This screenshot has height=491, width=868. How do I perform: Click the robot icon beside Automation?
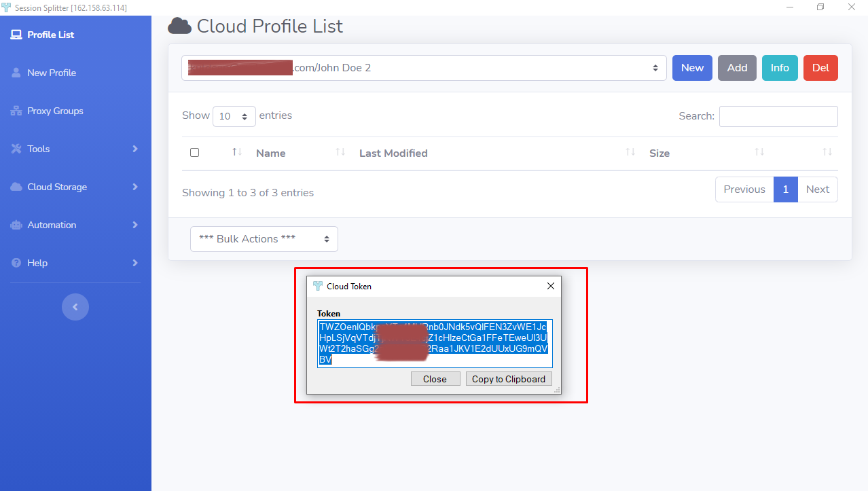(16, 225)
